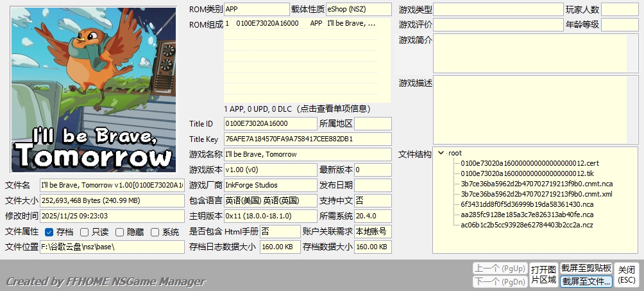644x291 pixels.
Task: Click the 游戏厂商 field InkForge Studios
Action: [271, 185]
